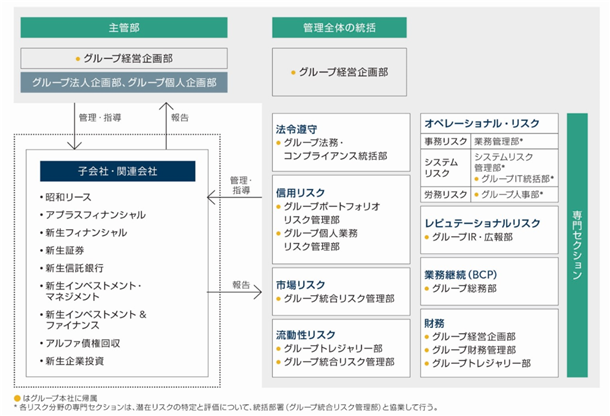Select グループIR・広報部
The height and width of the screenshot is (416, 610).
[472, 237]
